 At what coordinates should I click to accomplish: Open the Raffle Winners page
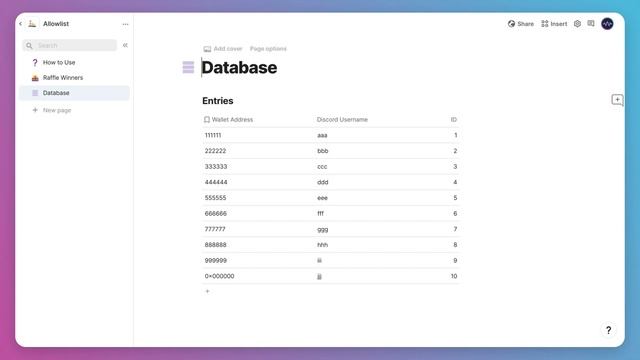click(63, 78)
